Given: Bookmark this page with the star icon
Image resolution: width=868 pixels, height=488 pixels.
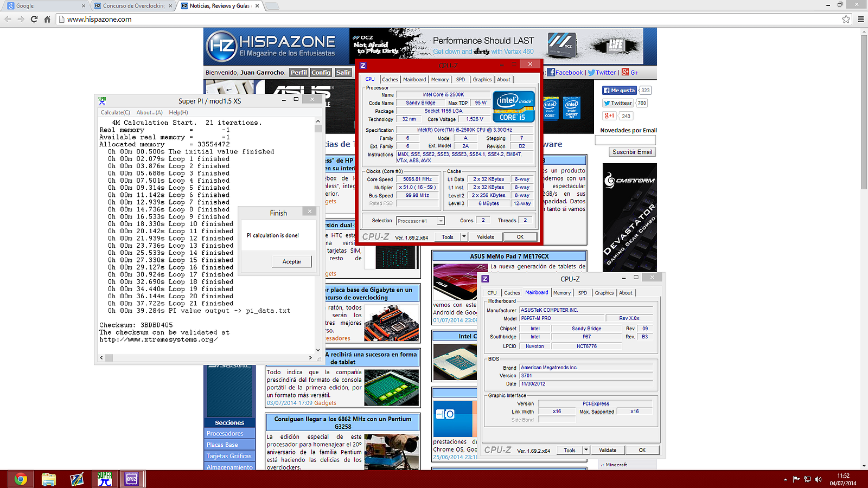Looking at the screenshot, I should tap(846, 19).
